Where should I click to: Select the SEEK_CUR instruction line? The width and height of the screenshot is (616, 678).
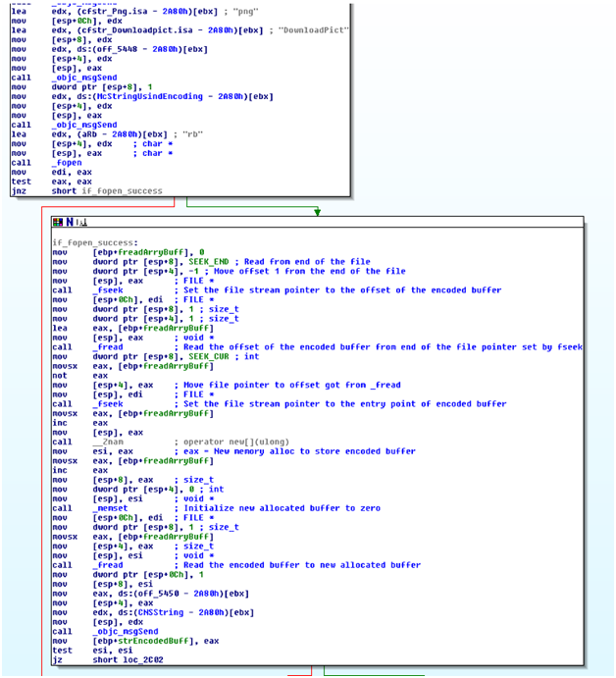[156, 357]
